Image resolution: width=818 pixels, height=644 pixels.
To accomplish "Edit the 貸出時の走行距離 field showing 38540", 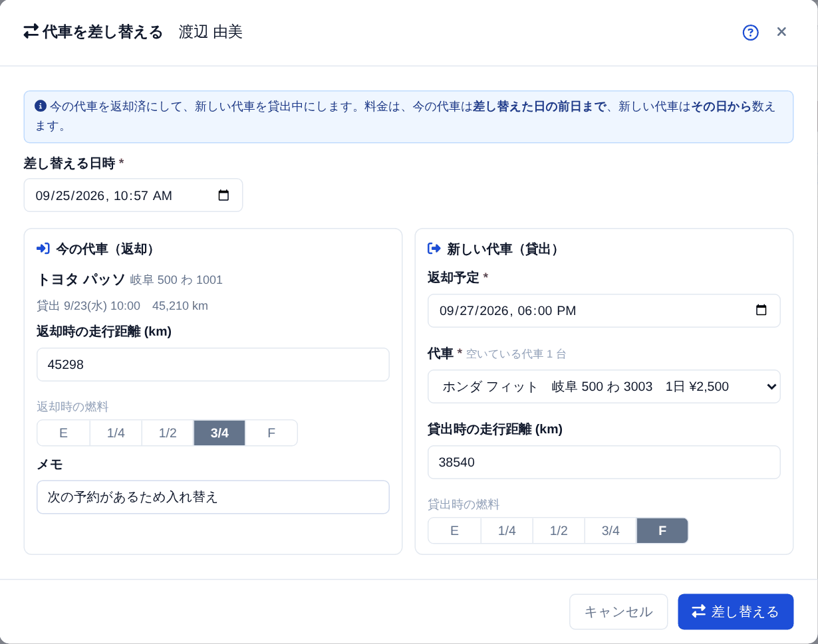I will pos(604,462).
